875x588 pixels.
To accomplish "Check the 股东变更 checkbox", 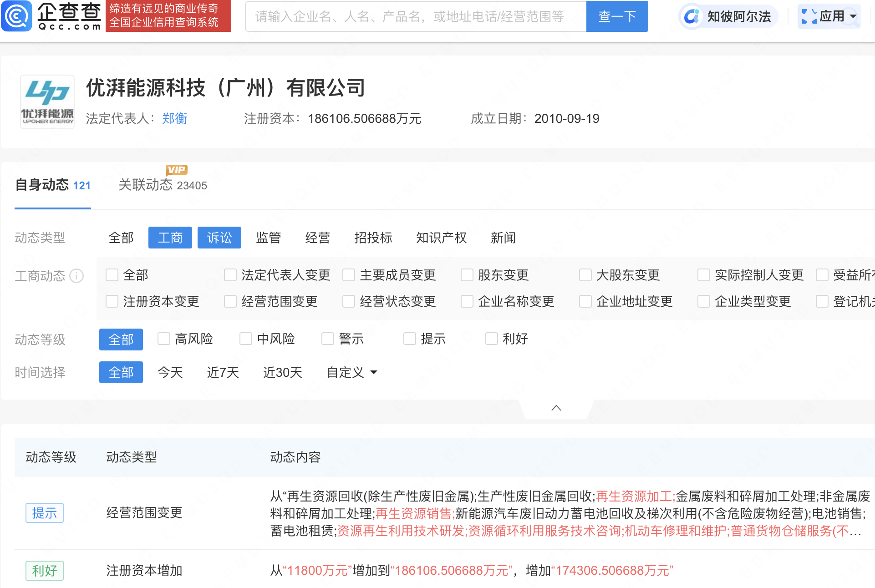I will coord(467,275).
